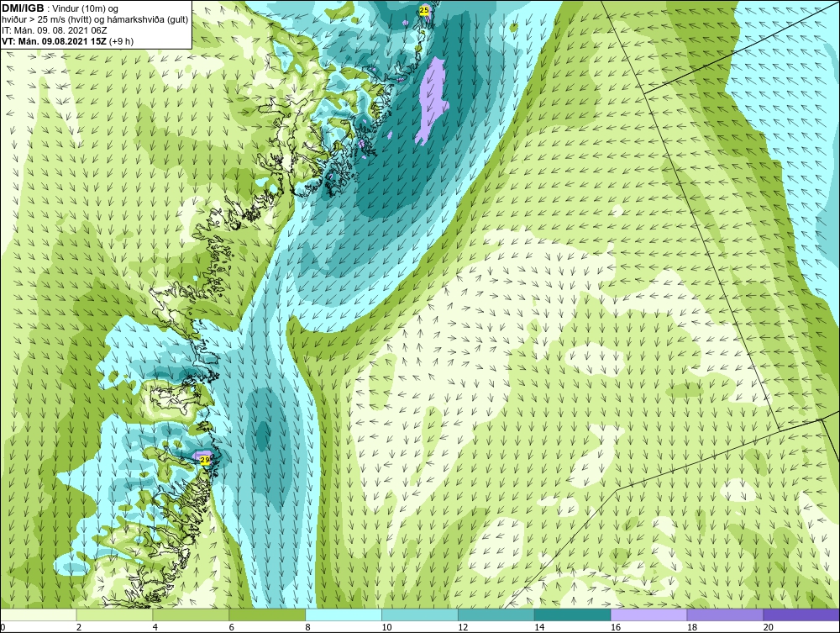Click the legend label 16
Image resolution: width=840 pixels, height=633 pixels.
coord(616,627)
